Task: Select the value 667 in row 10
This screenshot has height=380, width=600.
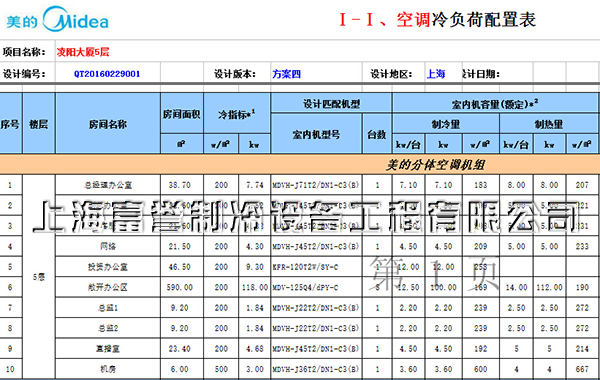Action: (x=582, y=369)
